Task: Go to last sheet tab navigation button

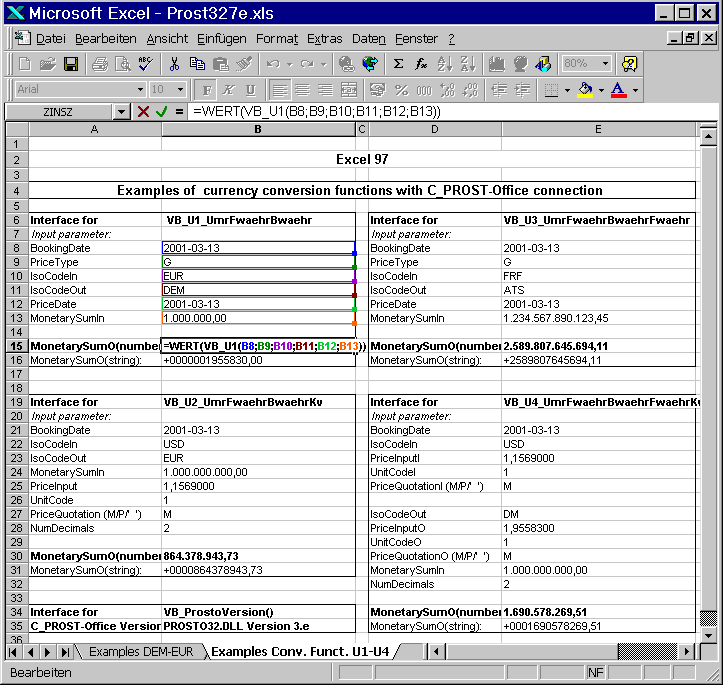Action: tap(65, 652)
